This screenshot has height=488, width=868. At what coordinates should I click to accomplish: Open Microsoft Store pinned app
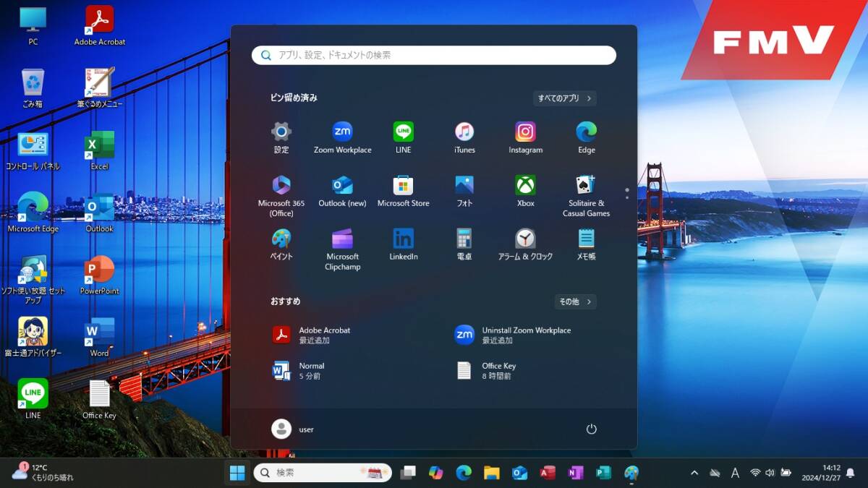pos(404,191)
